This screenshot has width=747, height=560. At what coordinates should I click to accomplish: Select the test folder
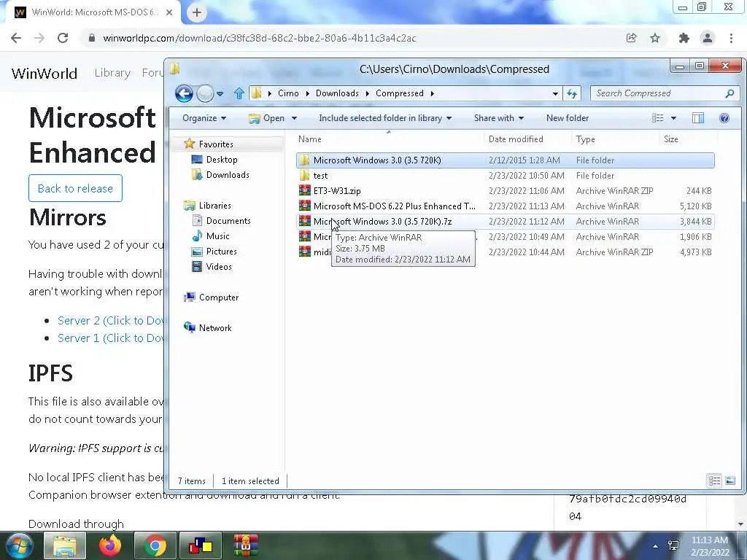tap(505, 176)
